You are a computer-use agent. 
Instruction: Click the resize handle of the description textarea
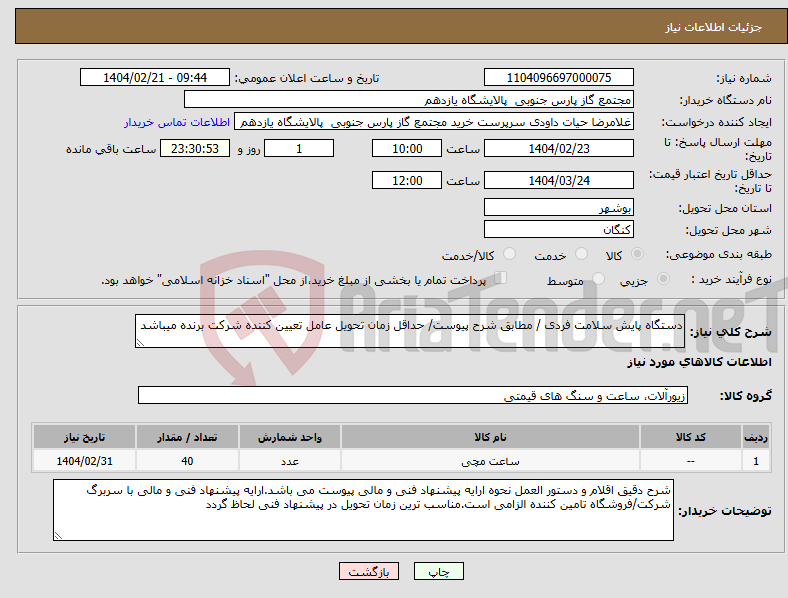[140, 343]
